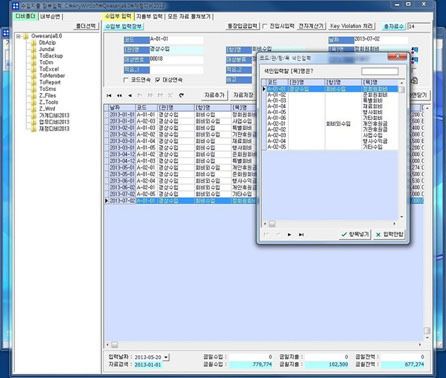Go to first record in main navigator
446x378 pixels.
[109, 95]
